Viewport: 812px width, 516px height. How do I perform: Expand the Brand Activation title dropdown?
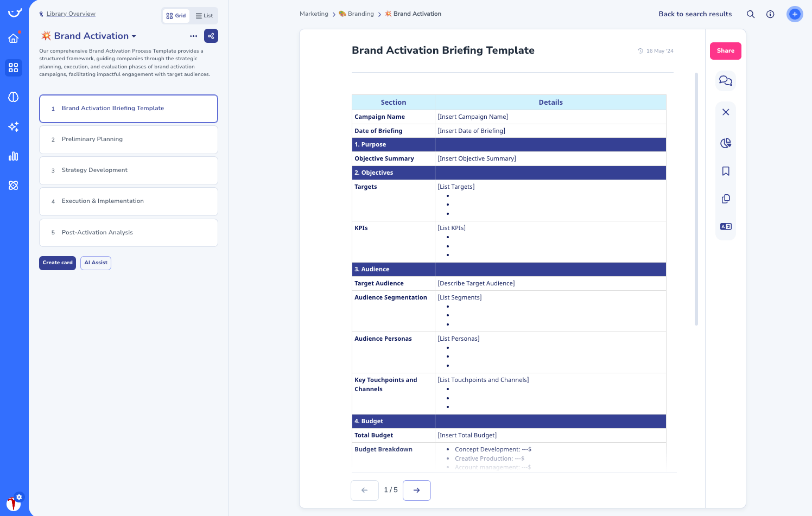coord(134,36)
